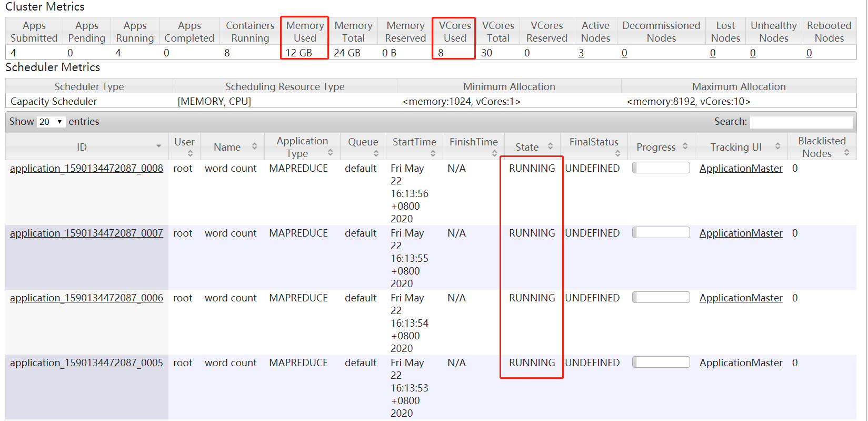Sort applications by StartTime arrows
The image size is (868, 421).
tap(433, 153)
